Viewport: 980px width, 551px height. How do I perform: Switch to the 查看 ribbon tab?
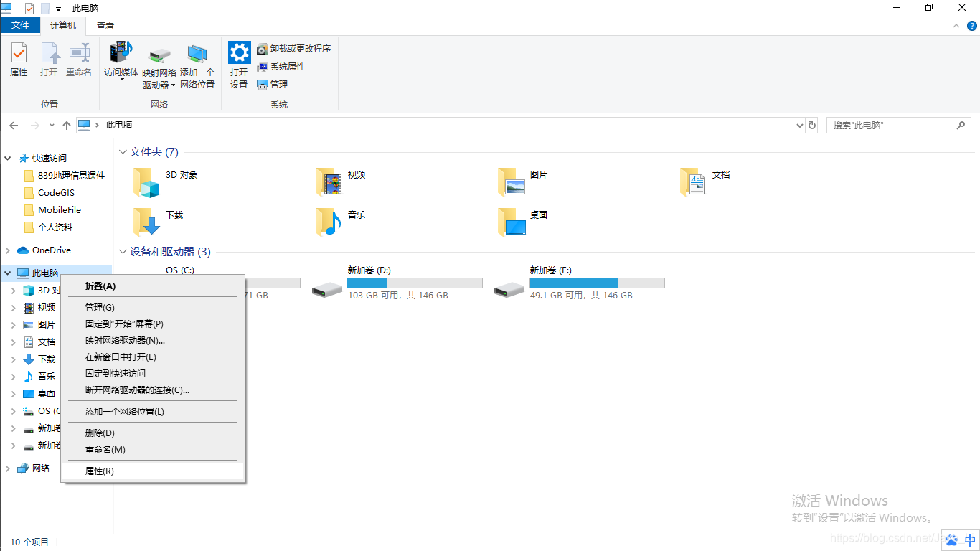tap(105, 26)
